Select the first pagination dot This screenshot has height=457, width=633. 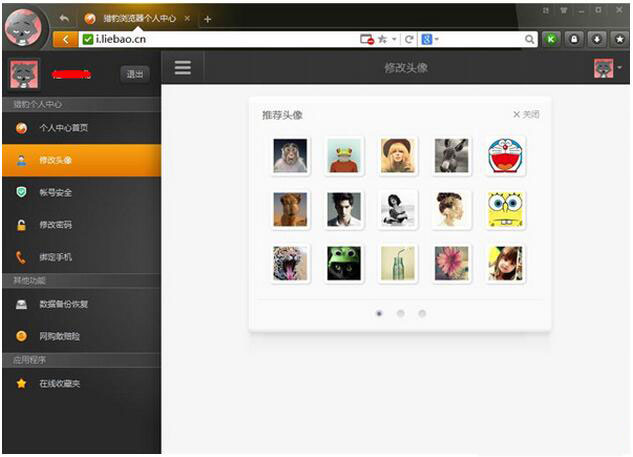click(379, 313)
